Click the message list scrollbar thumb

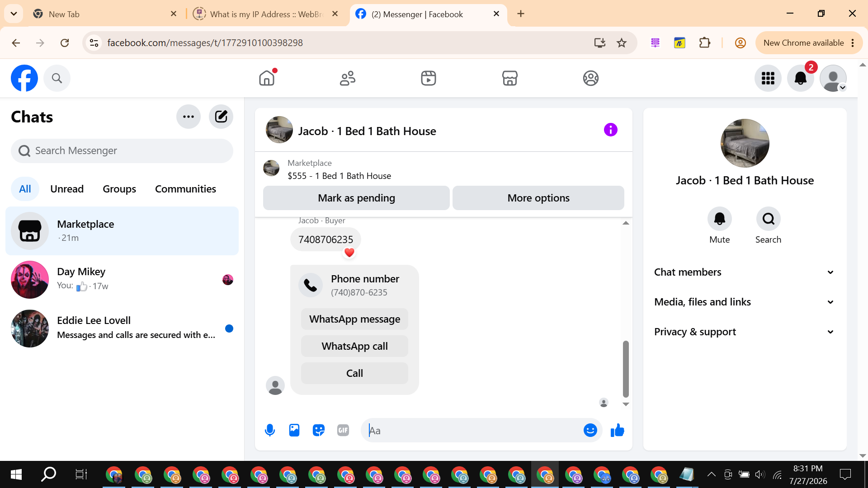[626, 369]
